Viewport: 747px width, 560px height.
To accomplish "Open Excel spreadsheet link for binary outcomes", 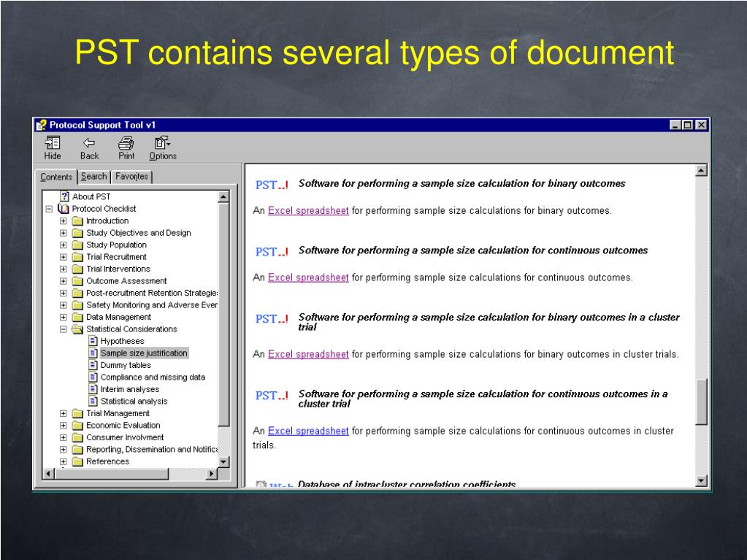I will 308,210.
